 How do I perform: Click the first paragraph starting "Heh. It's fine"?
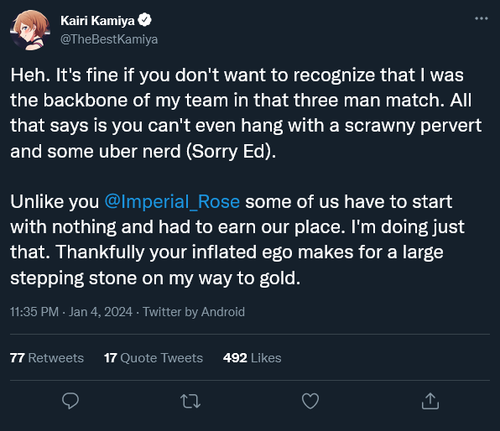246,113
